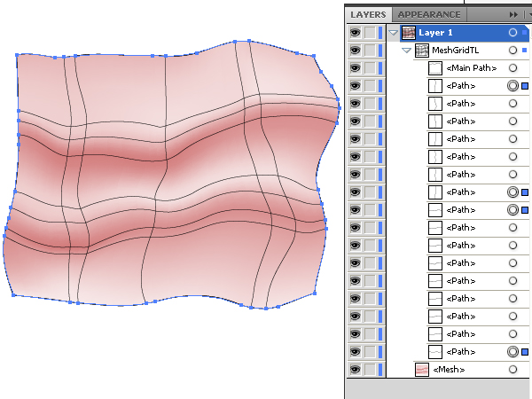The image size is (532, 399).
Task: Target the <Mesh> appearance circle
Action: (512, 369)
